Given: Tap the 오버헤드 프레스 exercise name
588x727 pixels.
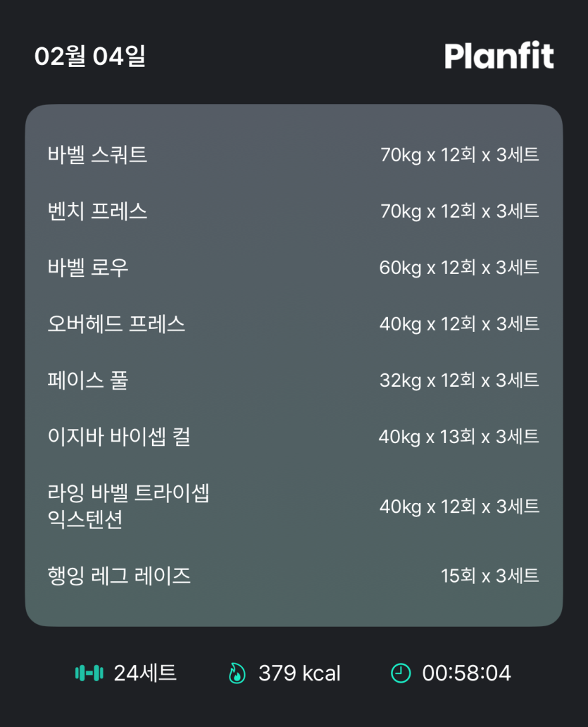Looking at the screenshot, I should 116,323.
